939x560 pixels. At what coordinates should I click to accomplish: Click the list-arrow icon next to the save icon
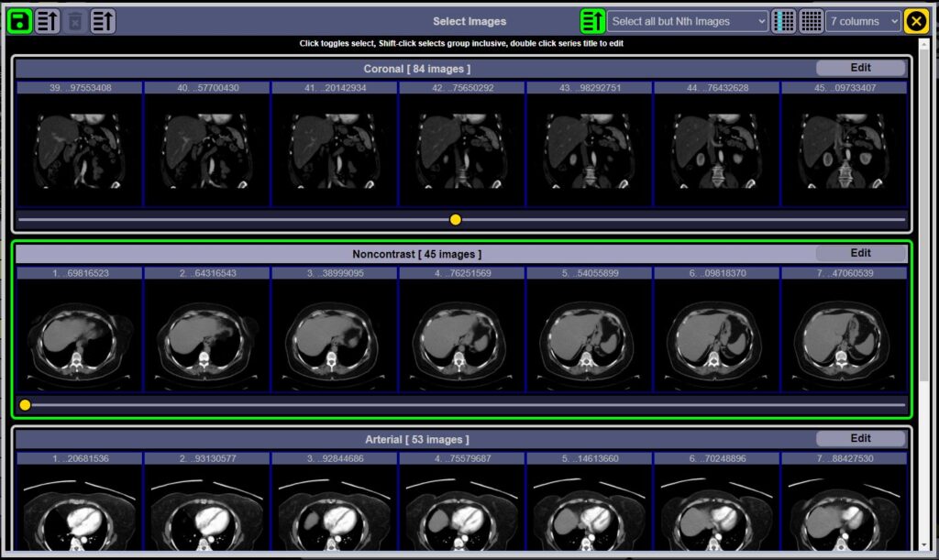(48, 21)
